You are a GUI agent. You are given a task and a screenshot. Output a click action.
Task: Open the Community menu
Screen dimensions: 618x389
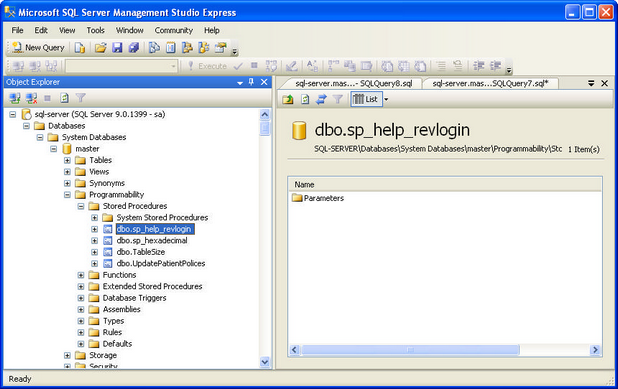pos(173,30)
